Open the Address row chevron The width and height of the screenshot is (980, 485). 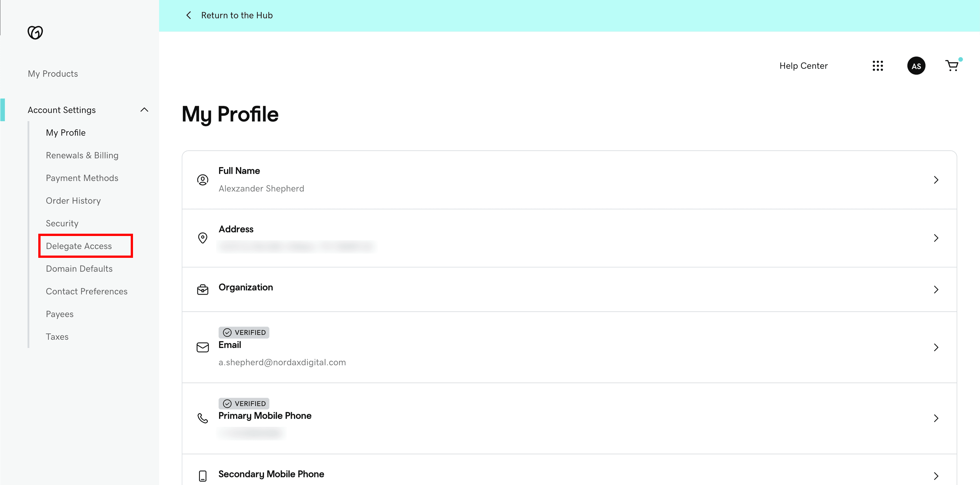(x=936, y=238)
